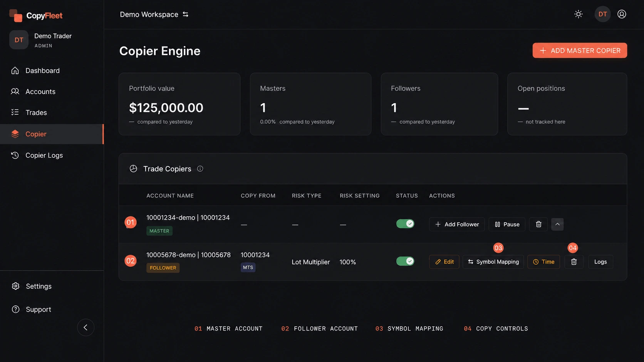
Task: Click the MTS badge
Action: click(248, 267)
